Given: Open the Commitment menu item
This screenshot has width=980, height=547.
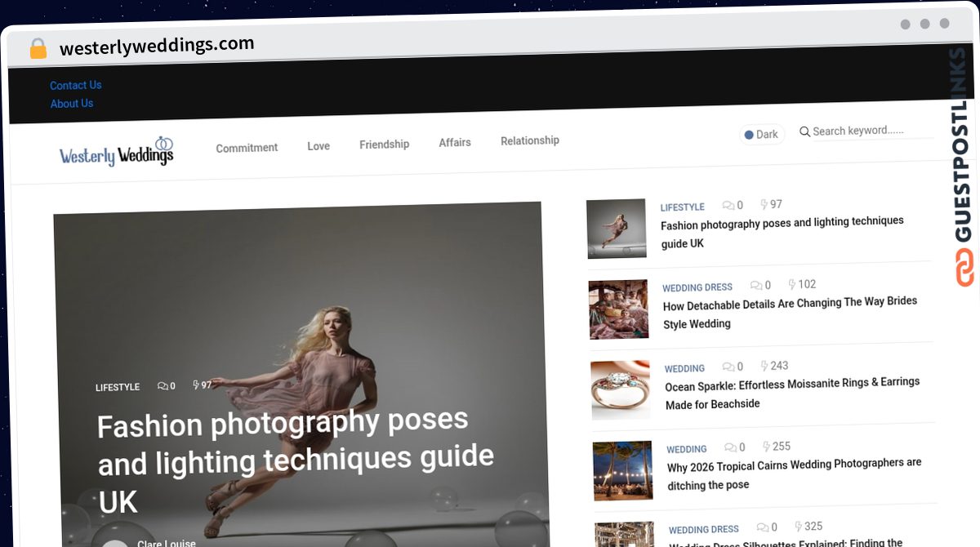Looking at the screenshot, I should 247,148.
